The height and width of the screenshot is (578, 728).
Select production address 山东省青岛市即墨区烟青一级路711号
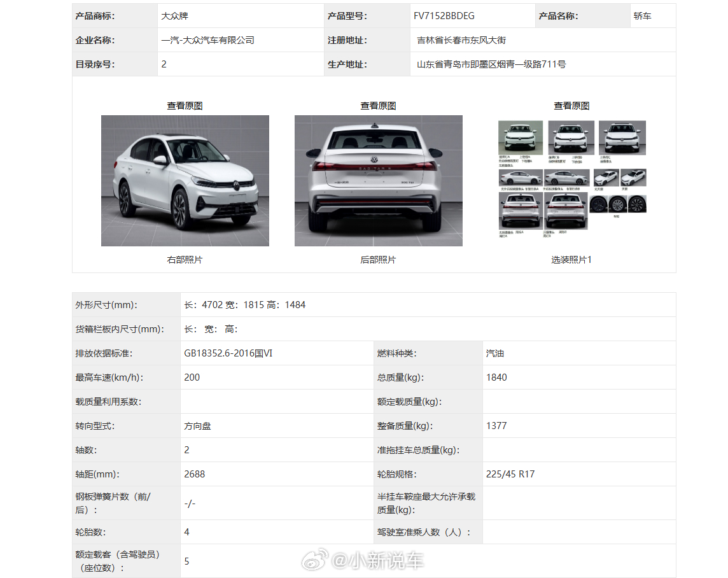[x=491, y=64]
